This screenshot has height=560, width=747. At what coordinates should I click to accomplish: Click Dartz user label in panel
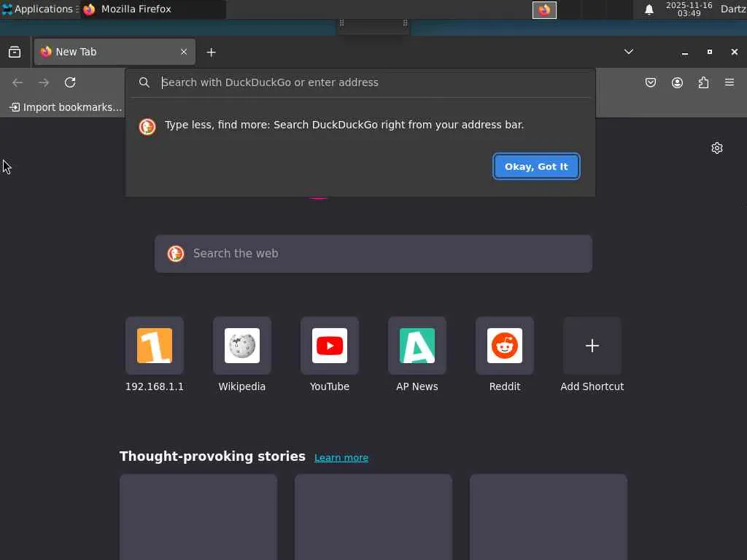tap(733, 9)
